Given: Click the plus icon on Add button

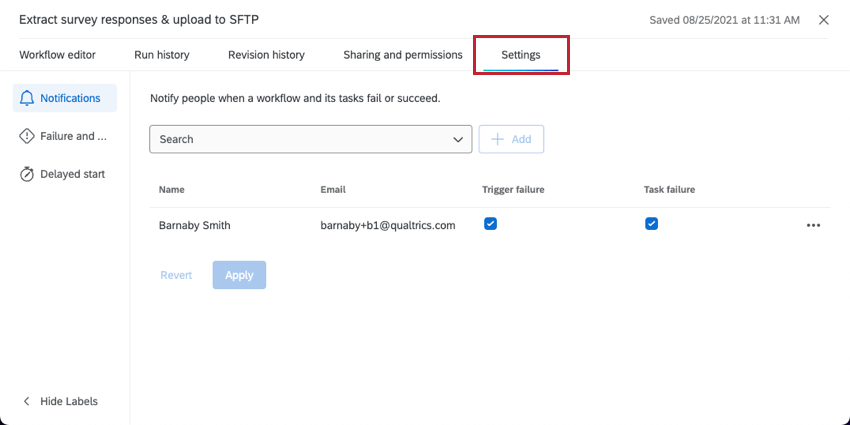Looking at the screenshot, I should click(x=497, y=139).
